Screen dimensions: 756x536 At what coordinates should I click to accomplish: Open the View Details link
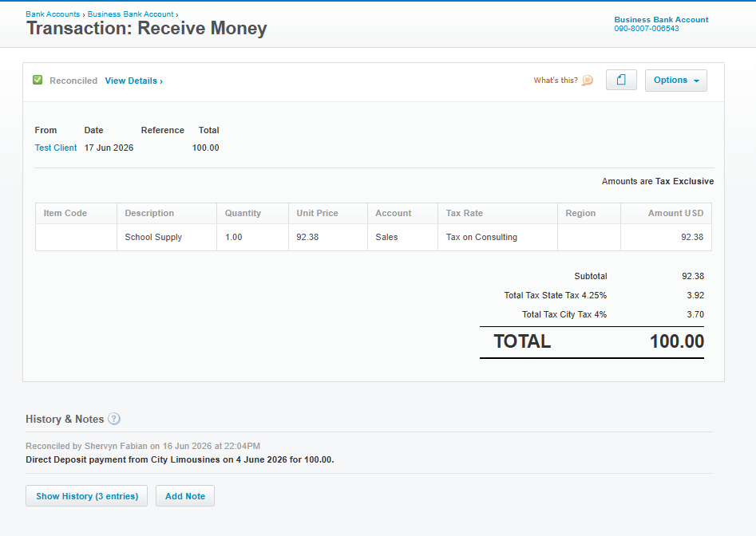133,81
